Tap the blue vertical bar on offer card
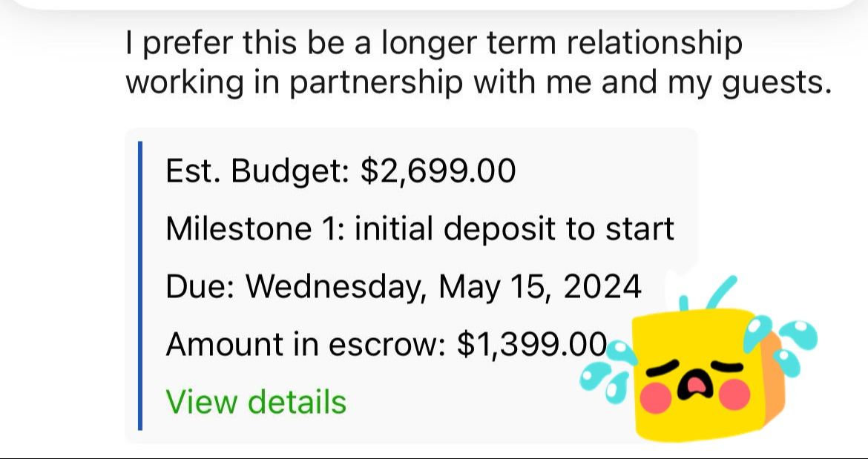The image size is (868, 459). (x=140, y=286)
